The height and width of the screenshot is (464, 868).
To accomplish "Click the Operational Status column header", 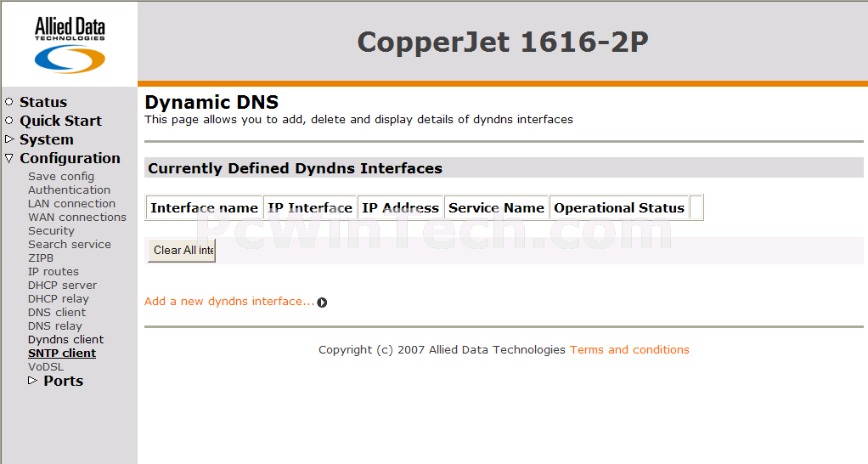I will (x=619, y=207).
